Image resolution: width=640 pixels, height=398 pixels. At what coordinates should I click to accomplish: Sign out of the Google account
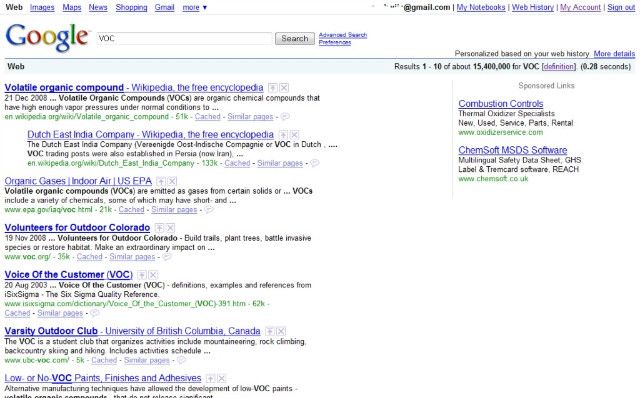[621, 7]
